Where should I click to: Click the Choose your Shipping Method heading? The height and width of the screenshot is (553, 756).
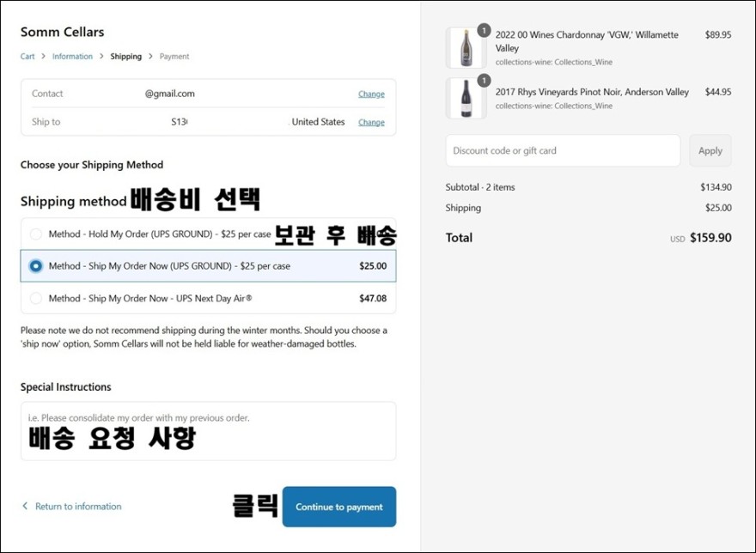[x=92, y=165]
